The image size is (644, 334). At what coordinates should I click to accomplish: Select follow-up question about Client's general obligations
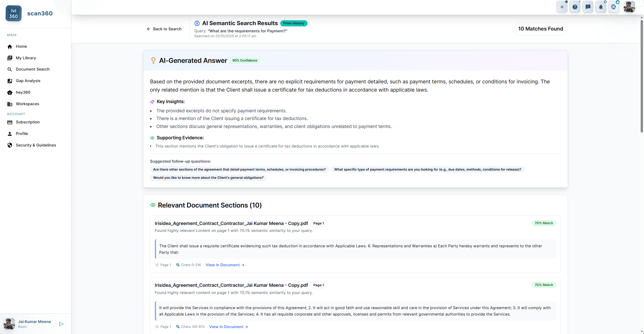click(208, 178)
